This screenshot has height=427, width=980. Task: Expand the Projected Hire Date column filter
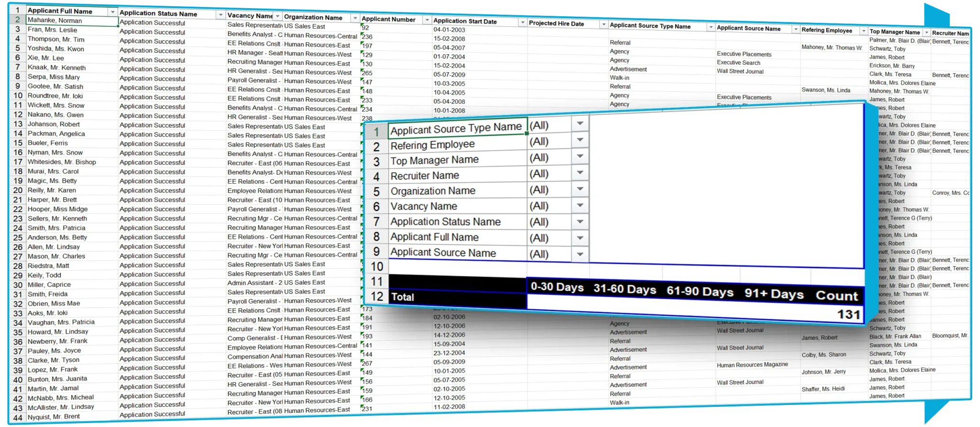click(x=603, y=24)
